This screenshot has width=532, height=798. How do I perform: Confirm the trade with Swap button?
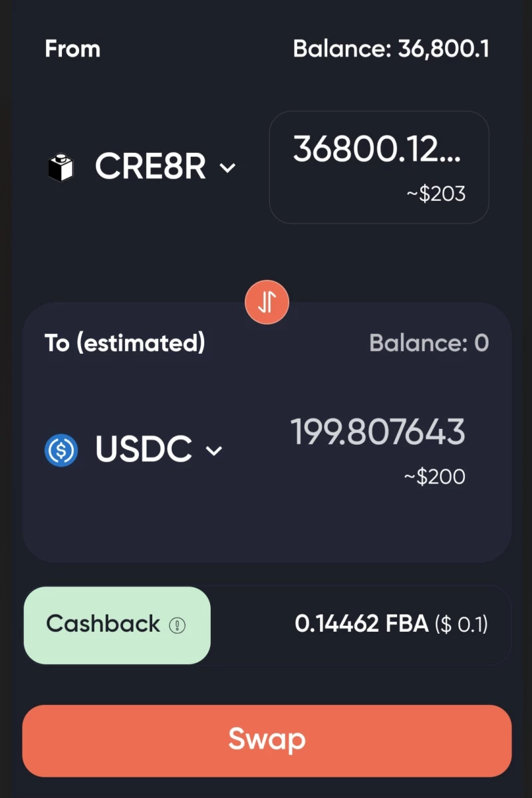tap(267, 741)
